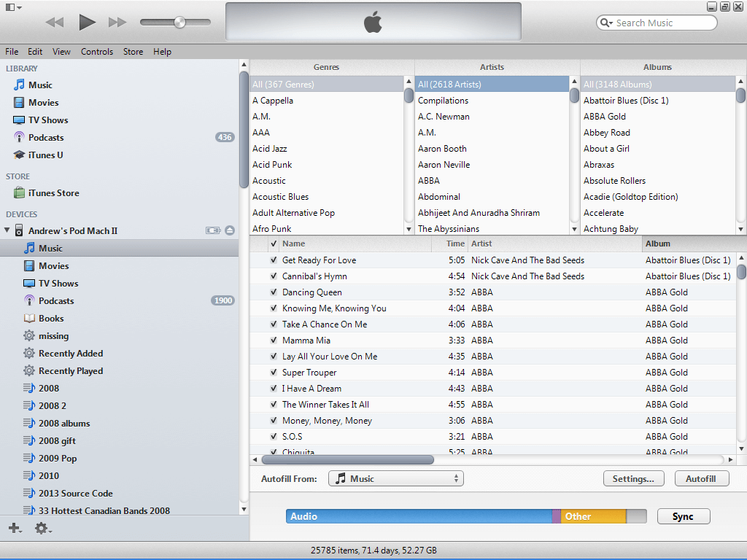Open the iTunes Store bag icon
The width and height of the screenshot is (747, 560).
tap(19, 192)
